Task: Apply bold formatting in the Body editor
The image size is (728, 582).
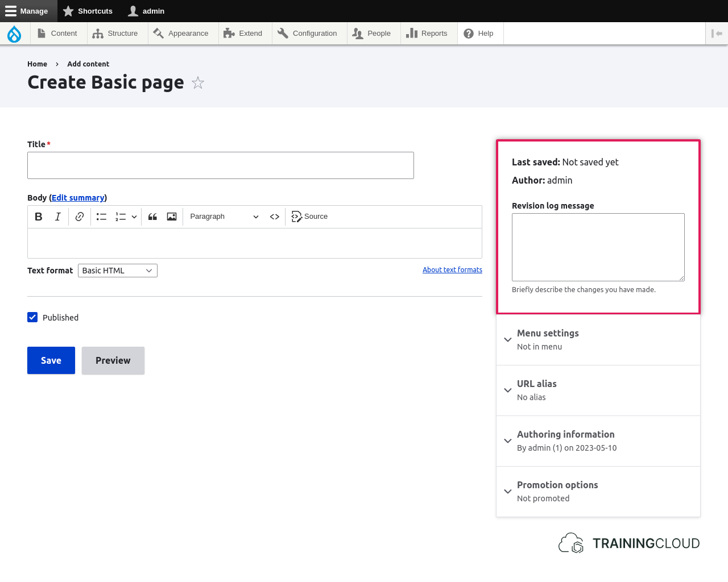Action: tap(39, 217)
